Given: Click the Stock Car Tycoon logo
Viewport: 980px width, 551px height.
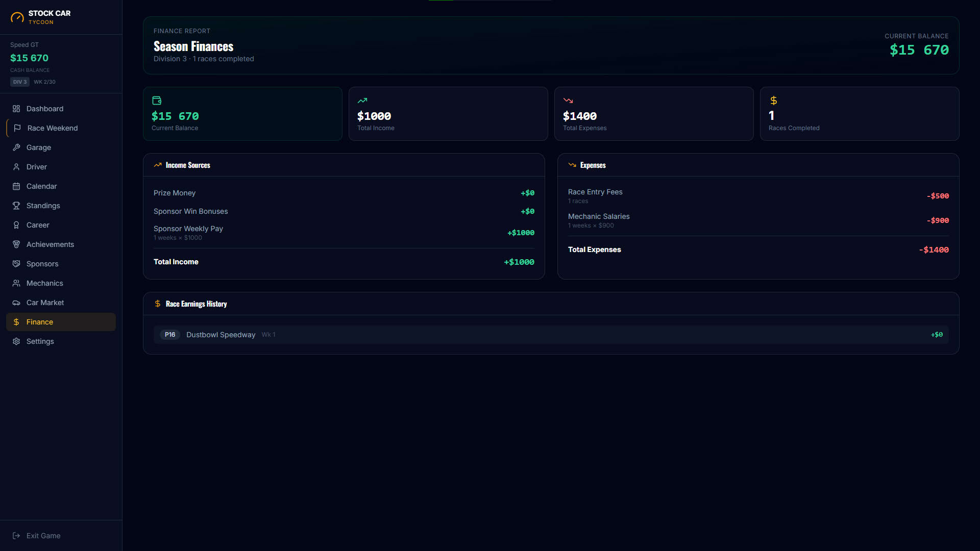Looking at the screenshot, I should point(41,17).
